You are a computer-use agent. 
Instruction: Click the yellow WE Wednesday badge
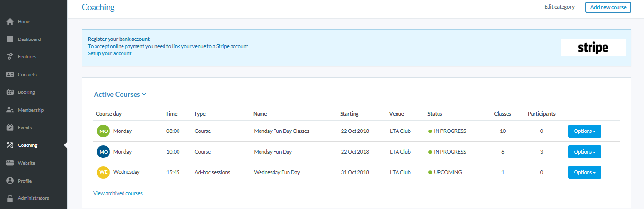(103, 172)
